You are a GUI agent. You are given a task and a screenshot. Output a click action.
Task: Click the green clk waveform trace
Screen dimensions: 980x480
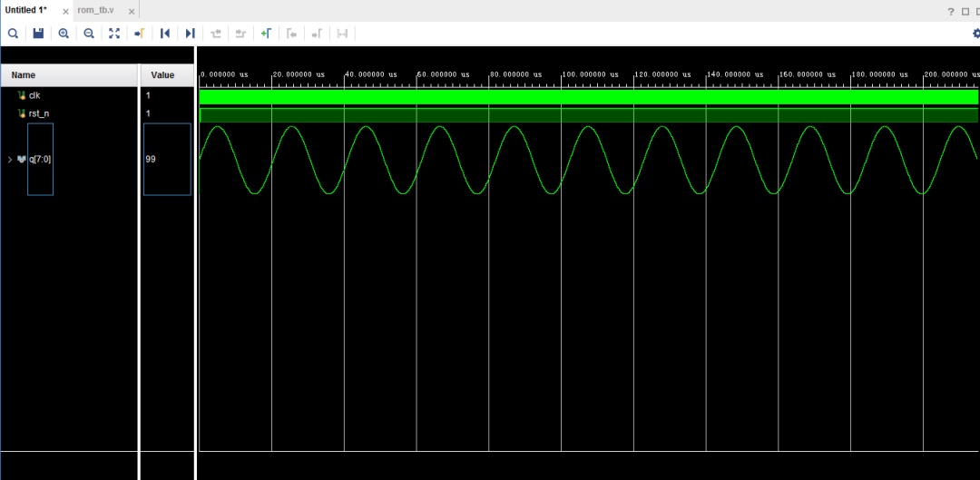click(589, 97)
